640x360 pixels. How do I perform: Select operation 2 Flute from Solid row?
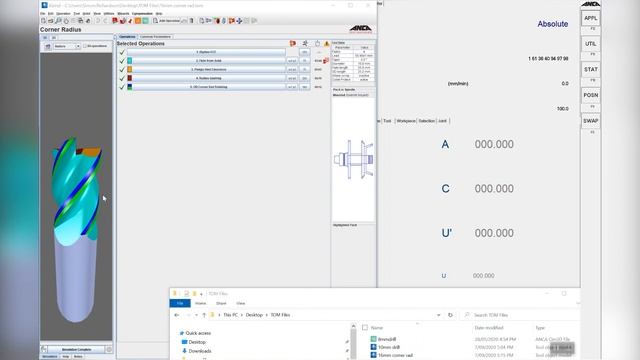(209, 61)
